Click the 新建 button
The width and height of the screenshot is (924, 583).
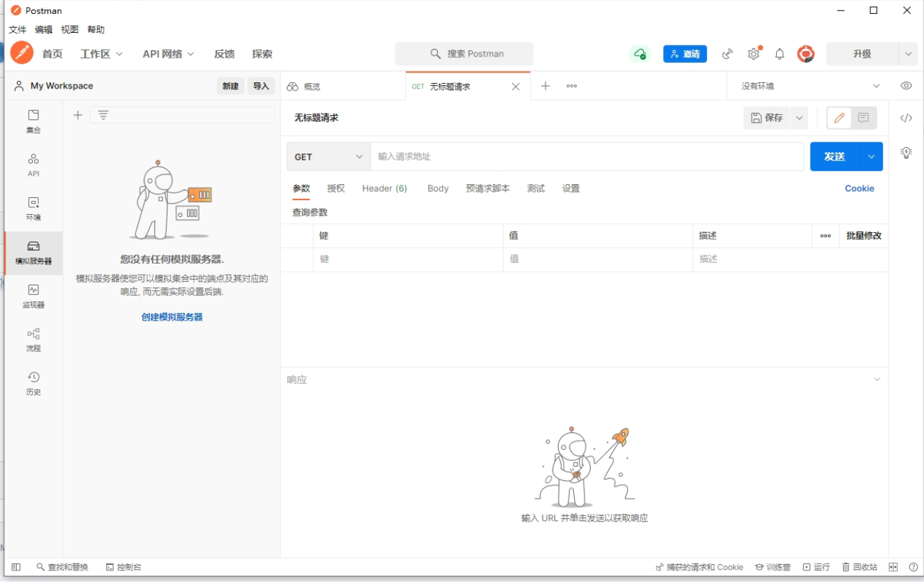(231, 86)
